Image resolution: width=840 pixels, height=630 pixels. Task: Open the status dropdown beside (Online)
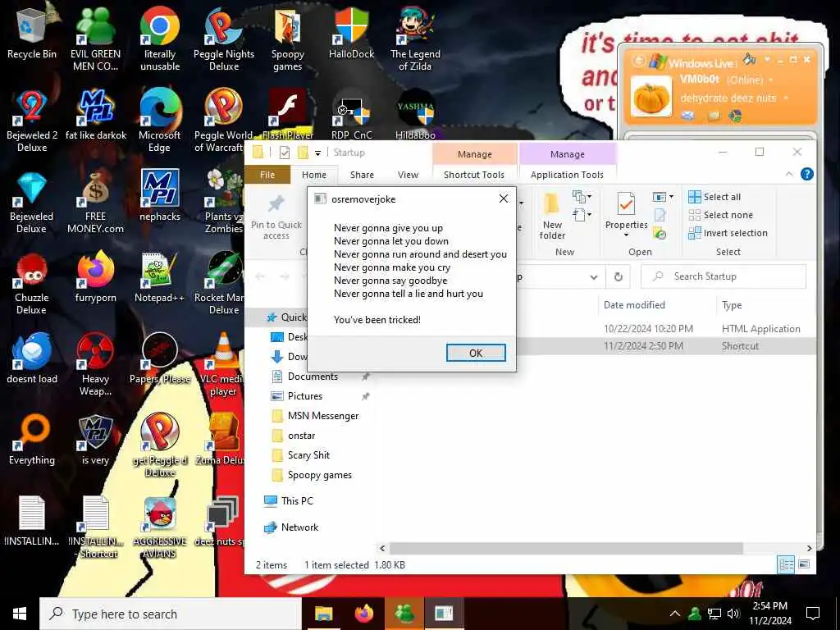click(x=771, y=80)
